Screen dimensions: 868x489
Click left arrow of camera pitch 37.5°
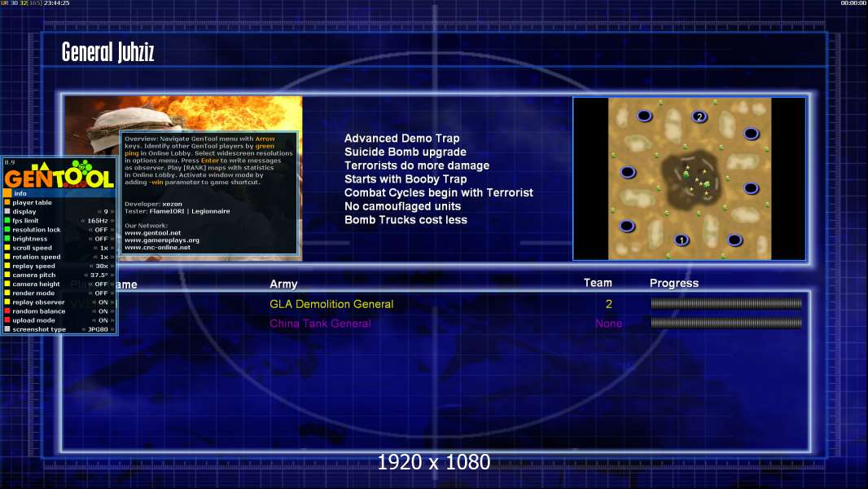click(x=86, y=275)
